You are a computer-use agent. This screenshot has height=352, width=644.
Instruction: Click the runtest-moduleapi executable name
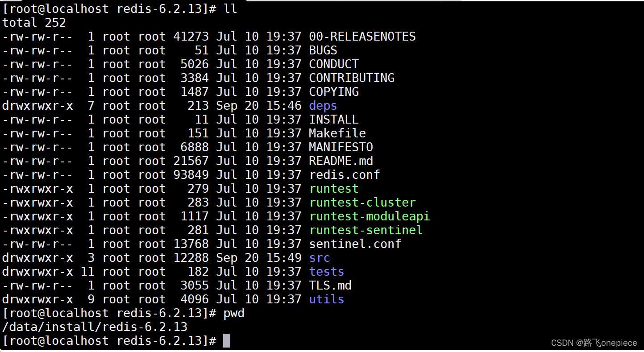click(x=369, y=216)
